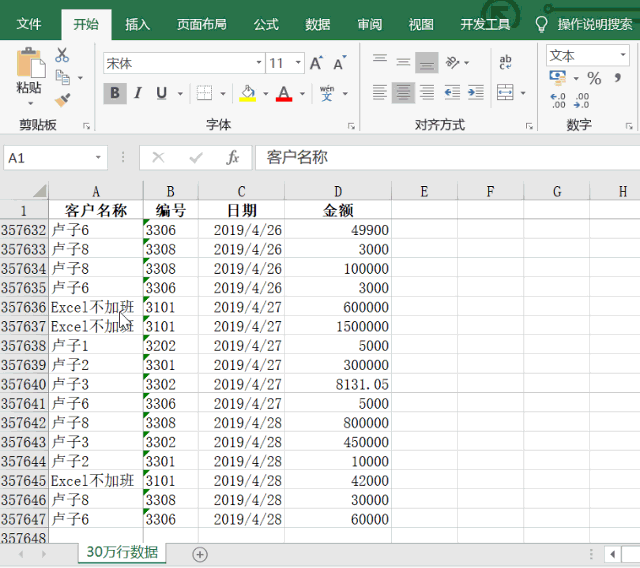640x568 pixels.
Task: Toggle Bold formatting
Action: click(115, 93)
